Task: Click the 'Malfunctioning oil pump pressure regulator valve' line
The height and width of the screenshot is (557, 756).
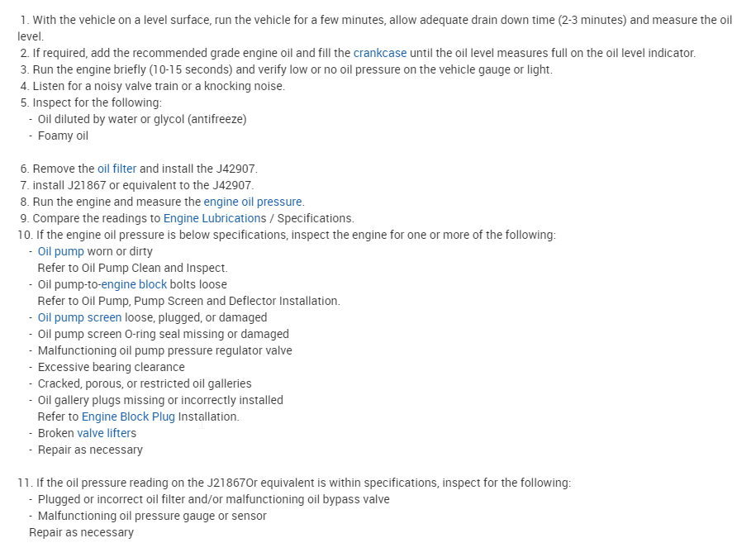Action: coord(164,350)
